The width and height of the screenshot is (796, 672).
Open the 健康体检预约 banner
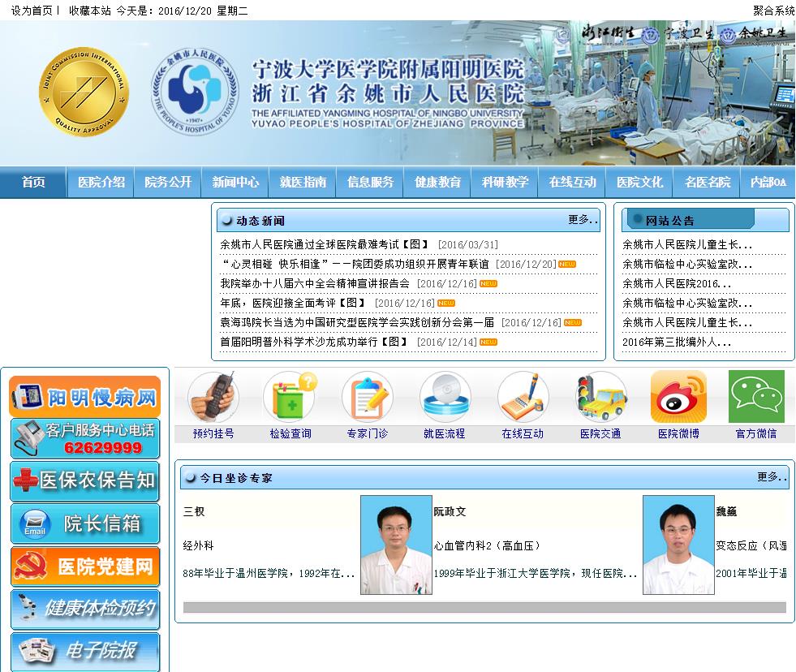pos(84,609)
